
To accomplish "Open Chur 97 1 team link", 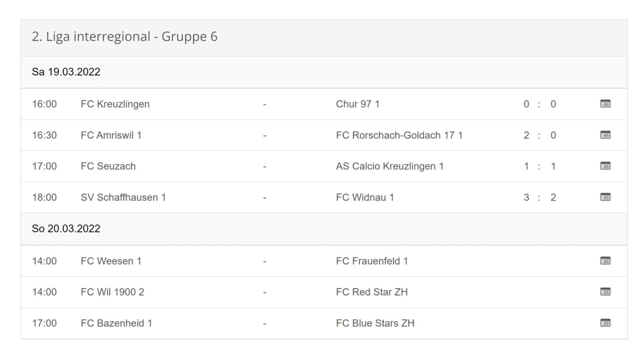I will pyautogui.click(x=357, y=104).
